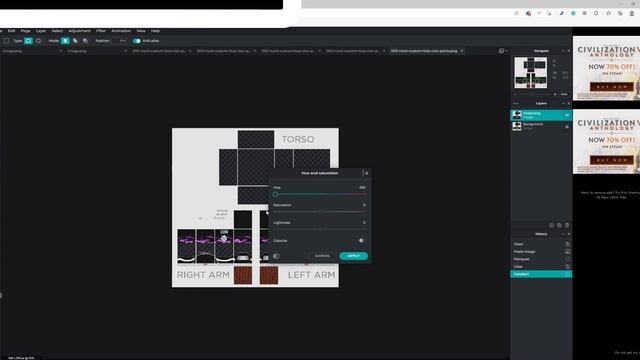Open the document search dropdown icon
The image size is (640, 360).
click(x=502, y=51)
